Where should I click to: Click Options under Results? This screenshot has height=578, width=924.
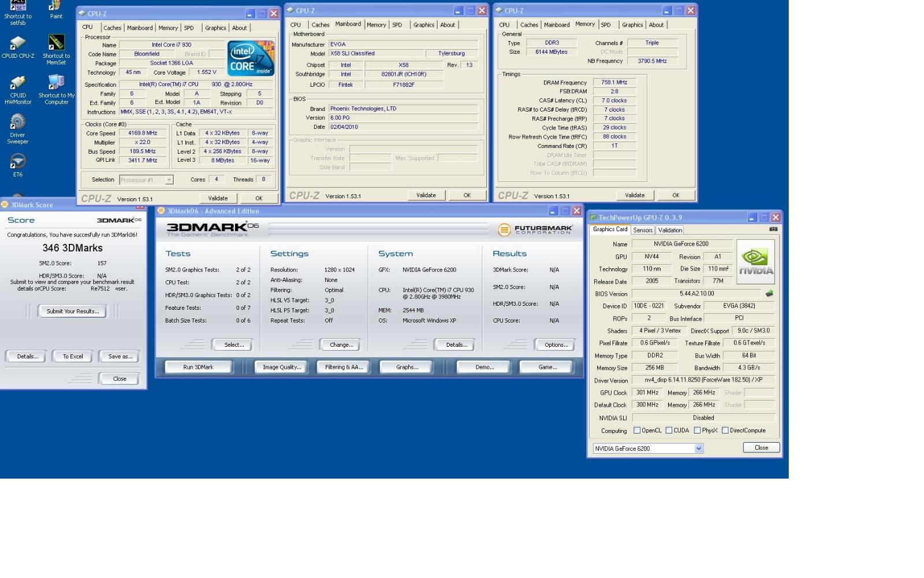(x=556, y=345)
